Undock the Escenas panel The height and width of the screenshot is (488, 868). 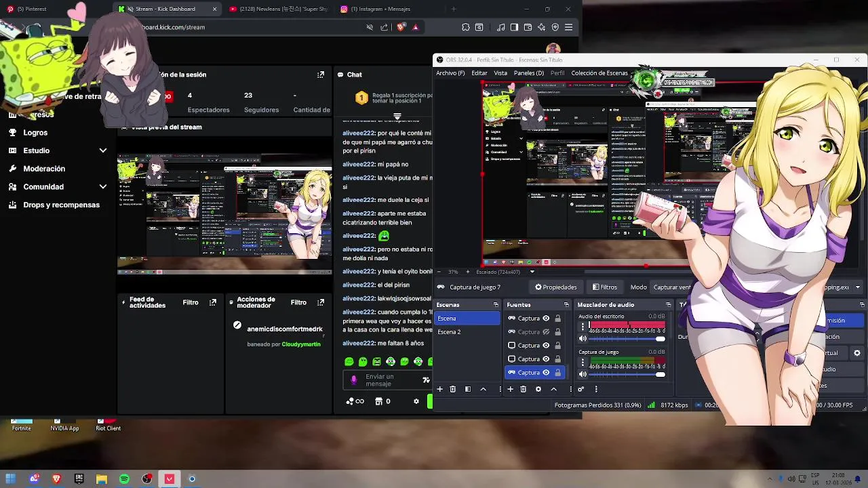[496, 305]
